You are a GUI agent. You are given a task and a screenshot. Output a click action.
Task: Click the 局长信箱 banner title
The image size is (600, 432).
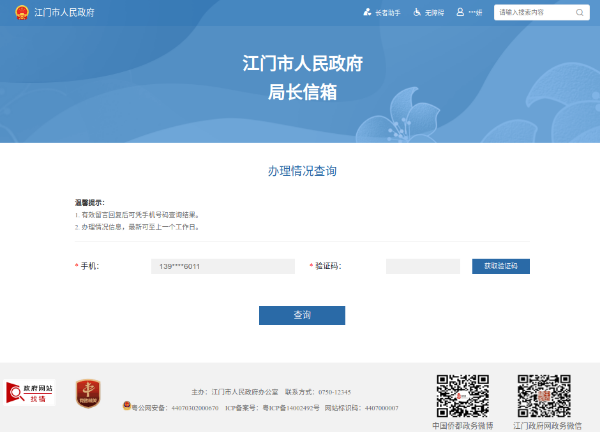coord(302,92)
